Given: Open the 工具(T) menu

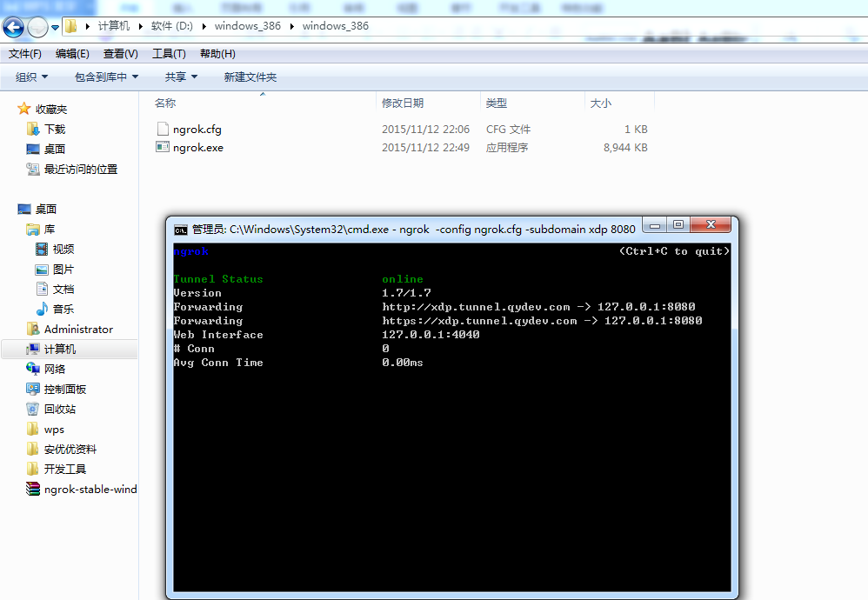Looking at the screenshot, I should [169, 54].
